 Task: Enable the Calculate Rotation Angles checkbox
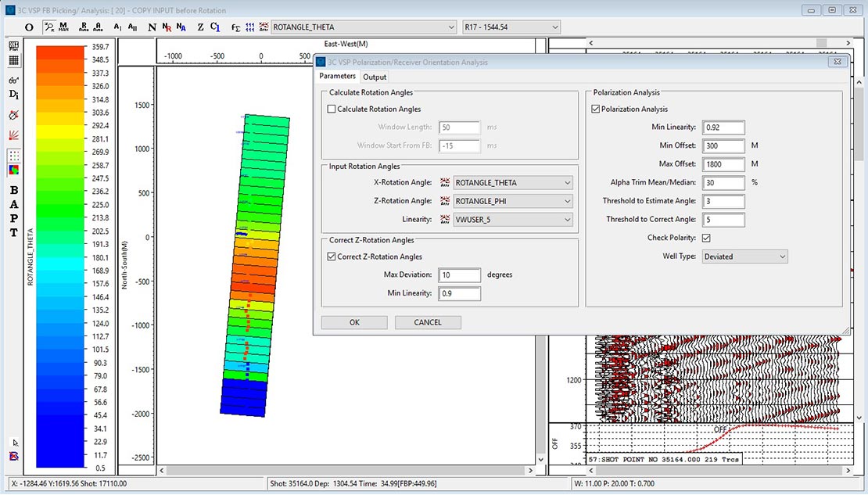click(332, 109)
